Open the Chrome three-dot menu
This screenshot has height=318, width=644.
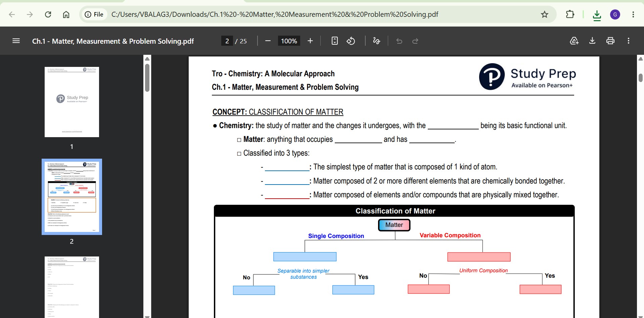633,14
